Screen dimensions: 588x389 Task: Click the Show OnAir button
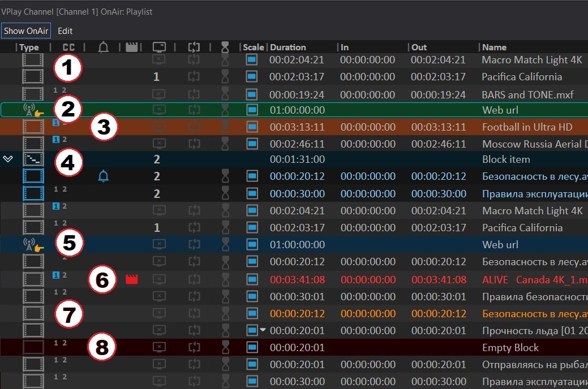[26, 31]
